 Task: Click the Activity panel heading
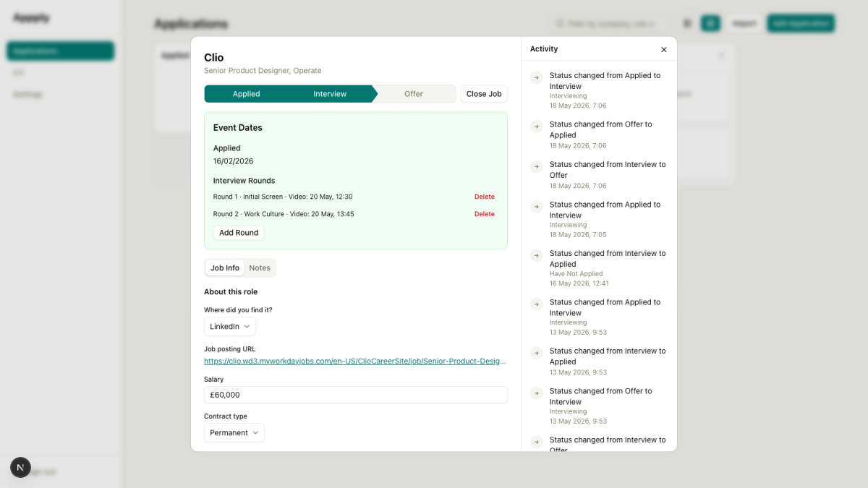[x=544, y=49]
